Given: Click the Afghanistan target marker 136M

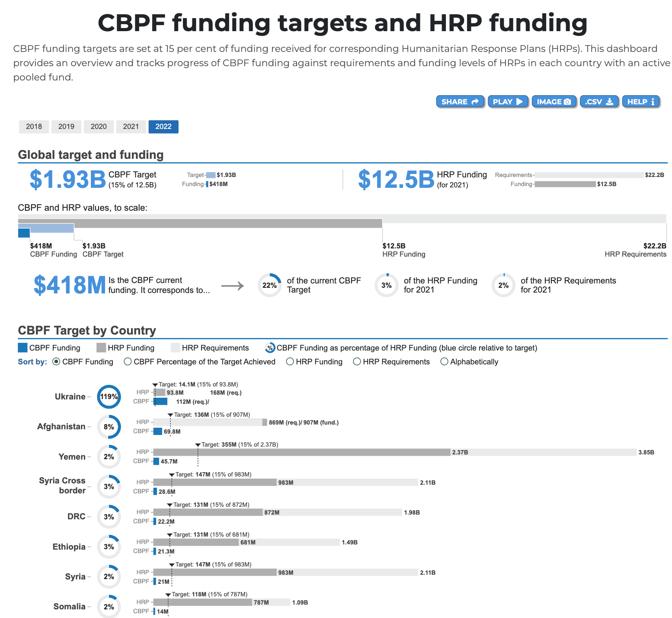Looking at the screenshot, I should (x=170, y=415).
